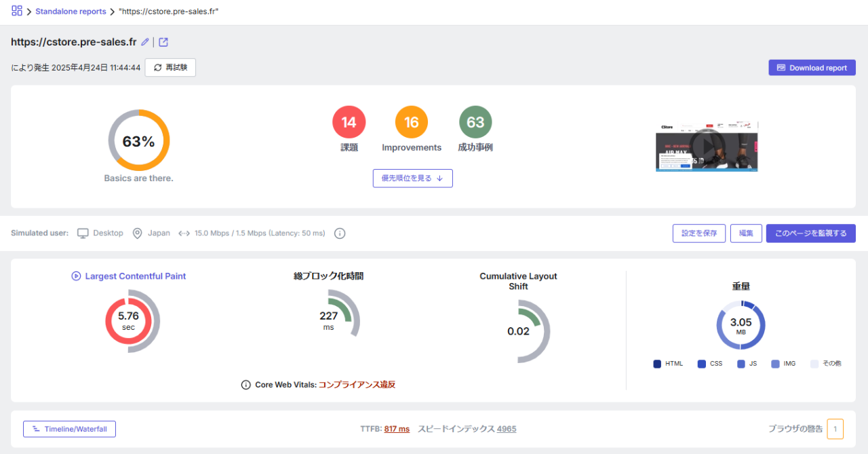Click the orange 16 Improvements circle
Image resolution: width=868 pixels, height=454 pixels.
pyautogui.click(x=412, y=122)
